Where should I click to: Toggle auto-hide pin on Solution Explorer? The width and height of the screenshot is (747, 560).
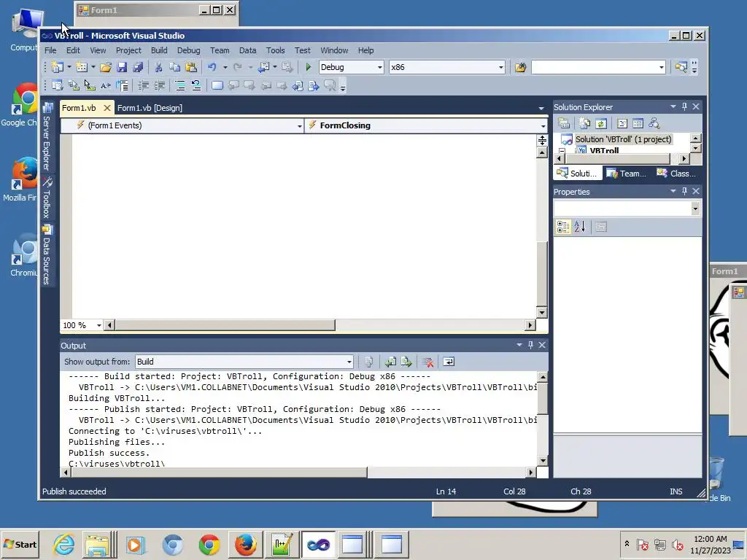pyautogui.click(x=684, y=106)
